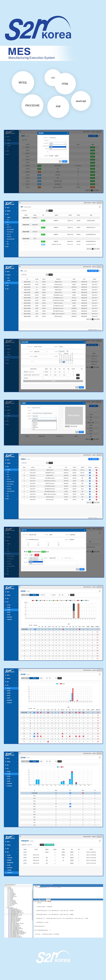Screen dimensions: 106x980
Task: Click the gray image placeholder in the upload dialog
Action: (73, 415)
